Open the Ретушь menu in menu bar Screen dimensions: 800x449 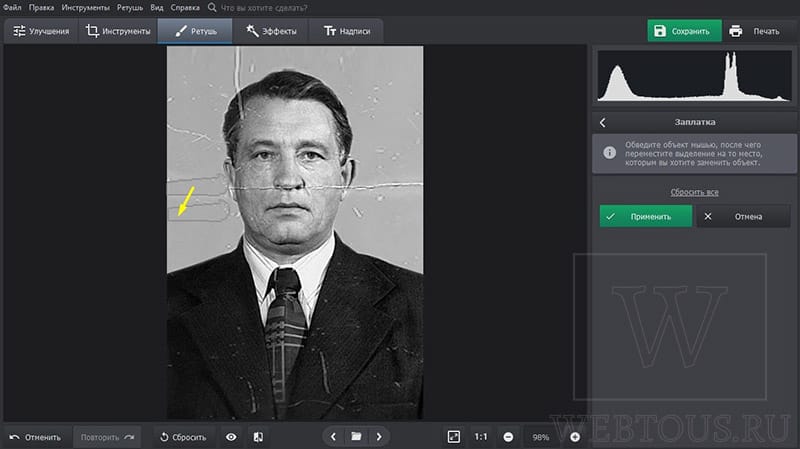pos(130,8)
